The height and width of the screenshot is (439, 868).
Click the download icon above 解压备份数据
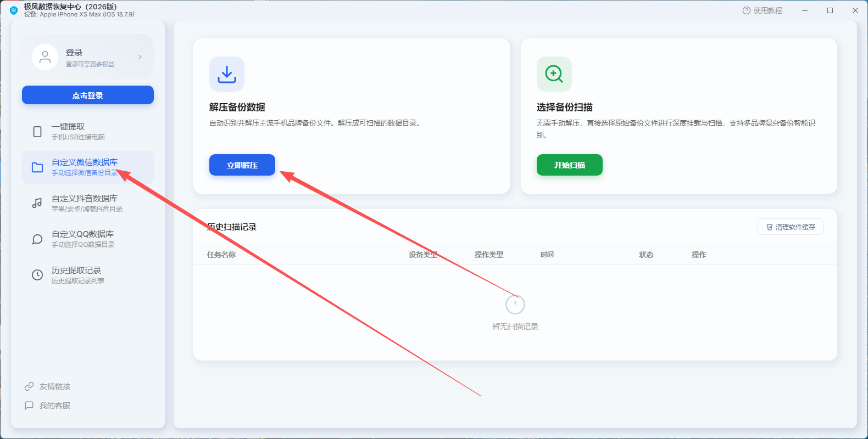[x=227, y=74]
